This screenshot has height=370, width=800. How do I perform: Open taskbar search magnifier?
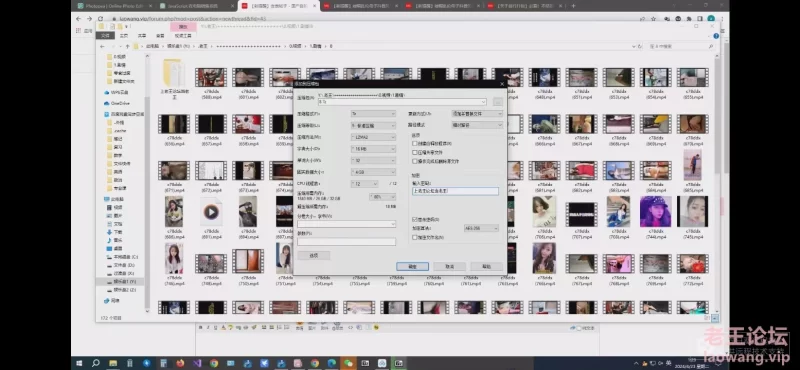95,363
